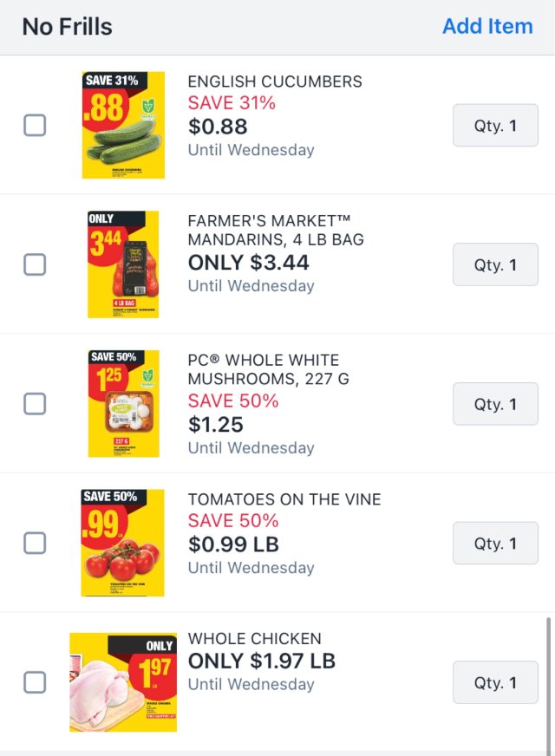Change quantity for Farmer's Market Mandarins

(x=495, y=264)
